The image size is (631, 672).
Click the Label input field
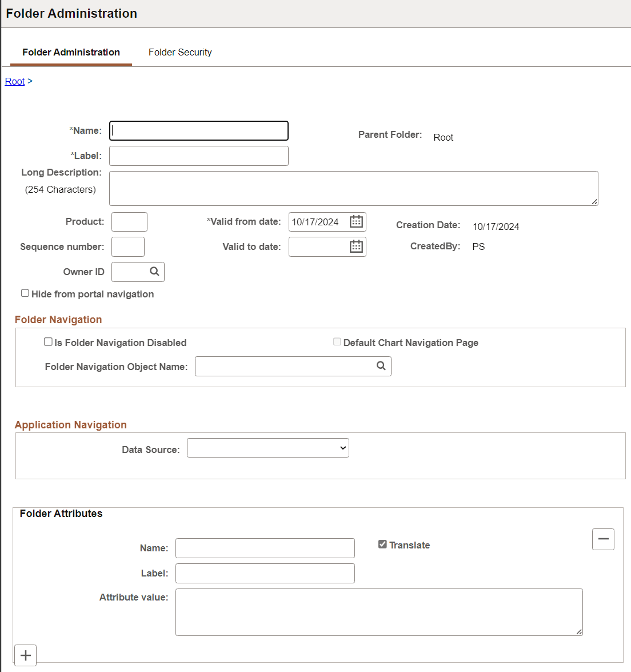198,156
